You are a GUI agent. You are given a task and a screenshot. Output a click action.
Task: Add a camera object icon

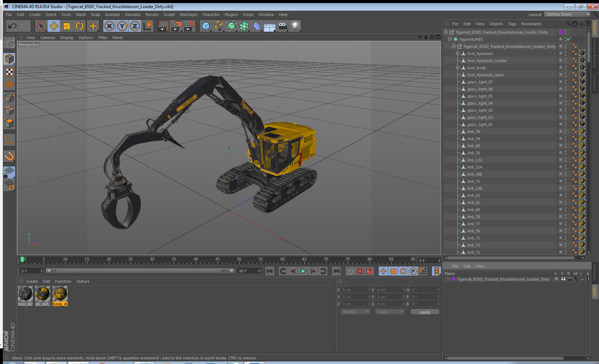pos(282,26)
